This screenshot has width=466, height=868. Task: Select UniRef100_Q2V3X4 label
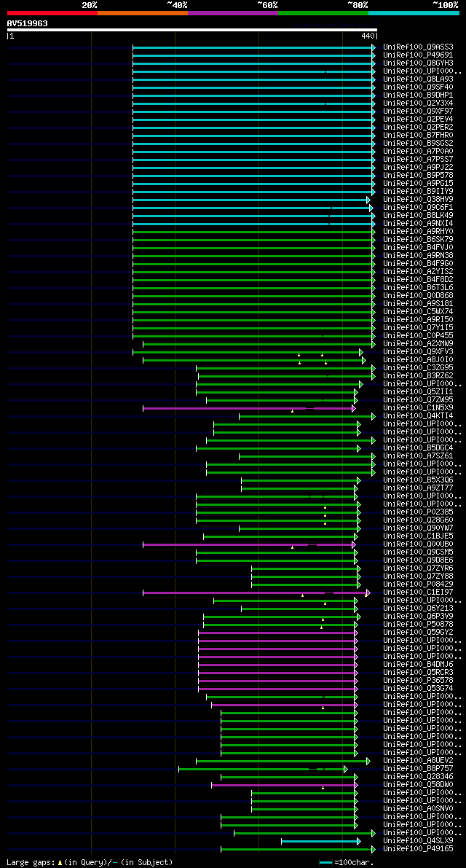tap(418, 103)
